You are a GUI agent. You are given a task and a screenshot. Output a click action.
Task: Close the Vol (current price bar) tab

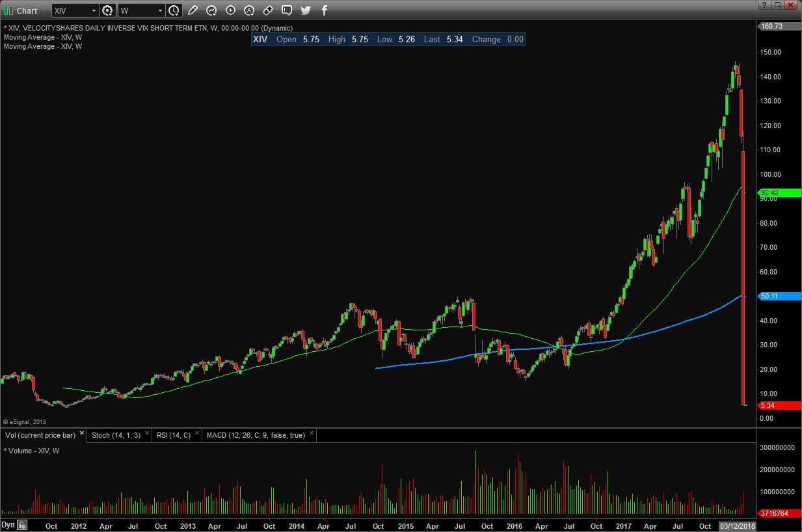[82, 434]
